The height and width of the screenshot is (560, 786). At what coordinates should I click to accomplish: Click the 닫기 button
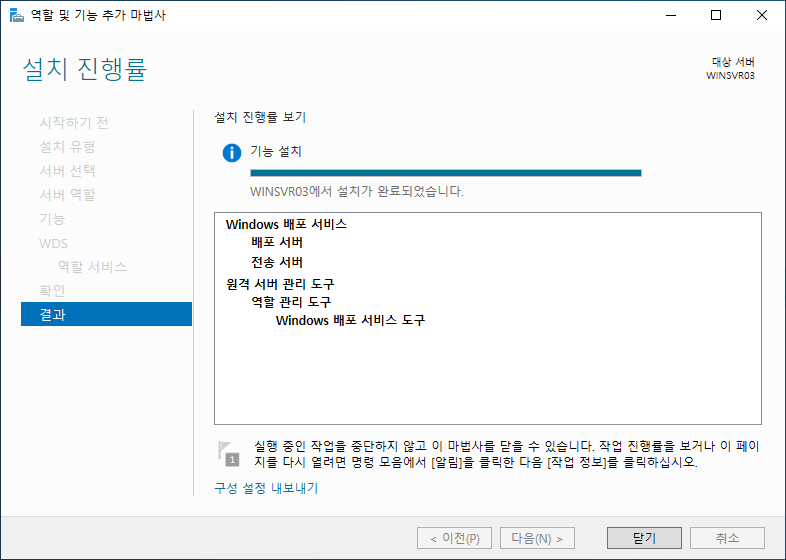click(x=644, y=538)
